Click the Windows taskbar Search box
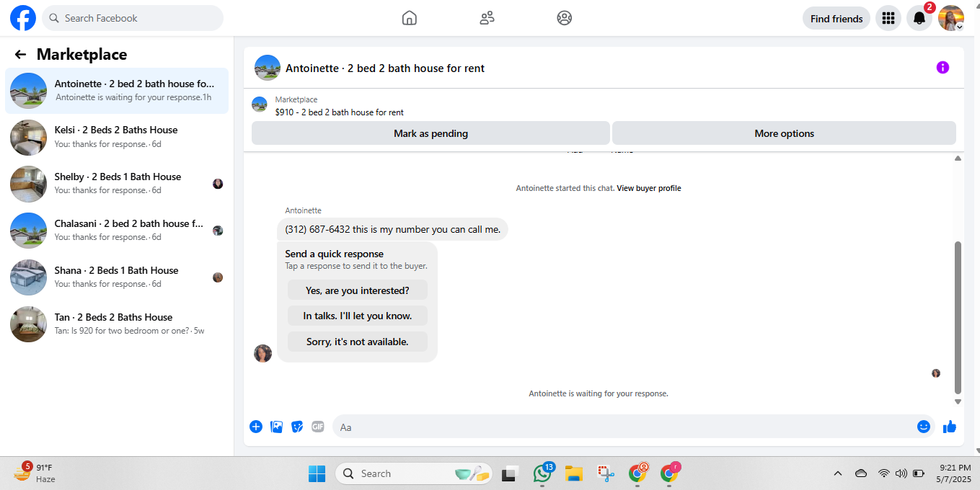This screenshot has width=980, height=490. [414, 473]
